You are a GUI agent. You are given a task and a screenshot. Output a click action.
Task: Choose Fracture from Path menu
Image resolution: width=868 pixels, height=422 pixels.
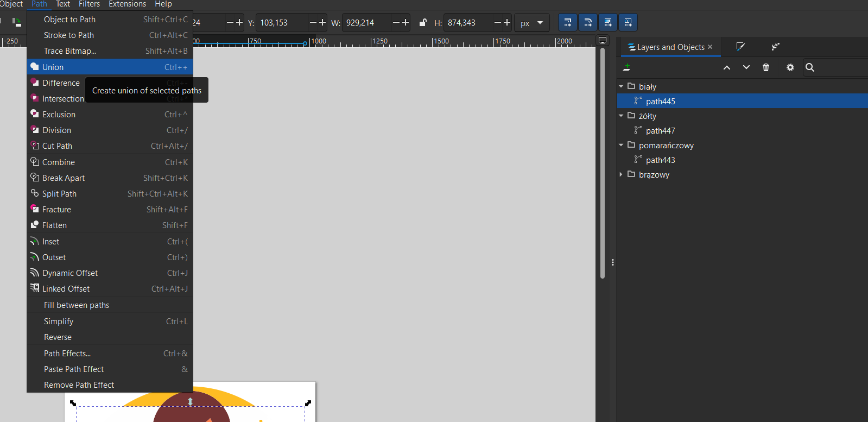[110, 209]
